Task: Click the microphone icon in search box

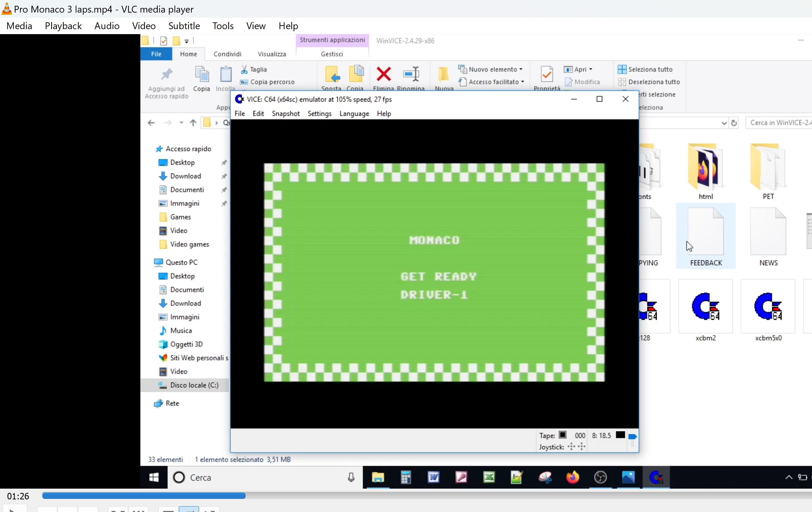Action: [x=351, y=477]
